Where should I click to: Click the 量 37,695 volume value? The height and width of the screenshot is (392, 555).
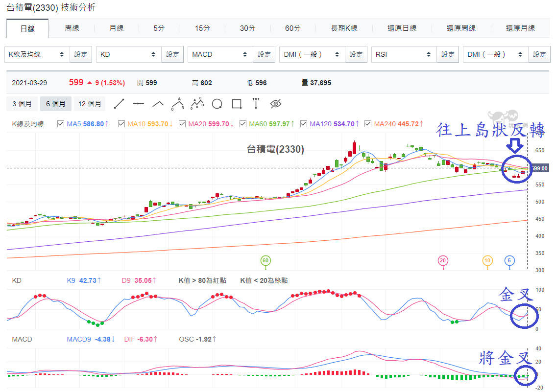pyautogui.click(x=316, y=83)
